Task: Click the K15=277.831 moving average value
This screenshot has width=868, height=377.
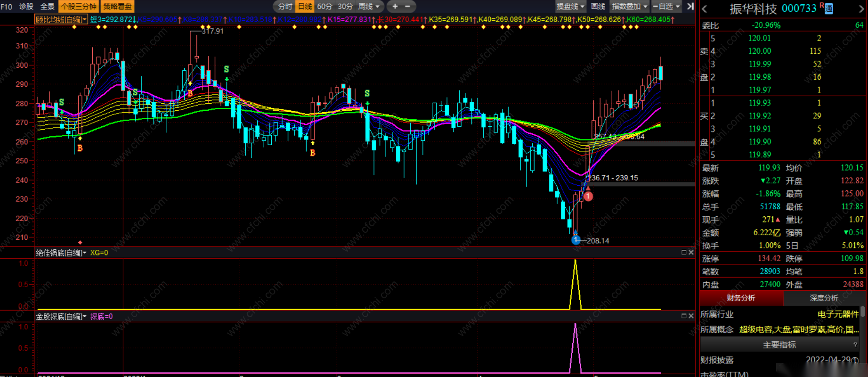Action: pos(350,19)
